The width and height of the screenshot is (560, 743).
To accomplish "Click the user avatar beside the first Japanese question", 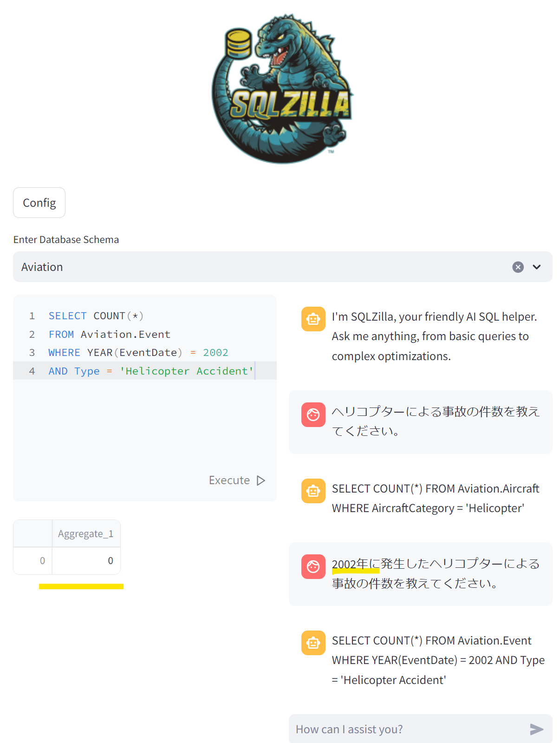I will click(313, 414).
